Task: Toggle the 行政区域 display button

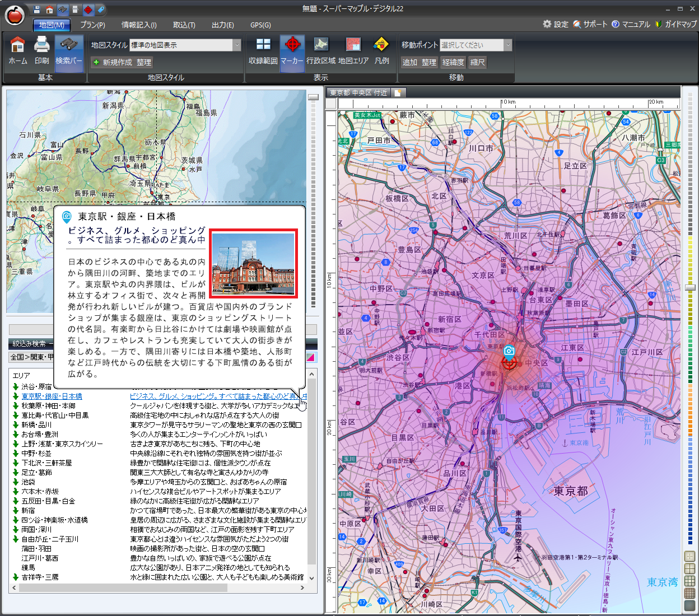Action: (321, 51)
